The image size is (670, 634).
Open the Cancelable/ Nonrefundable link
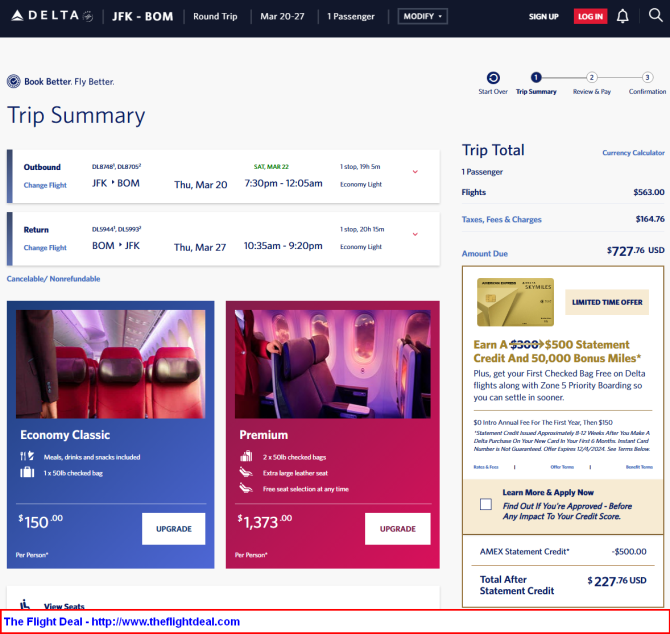click(53, 279)
